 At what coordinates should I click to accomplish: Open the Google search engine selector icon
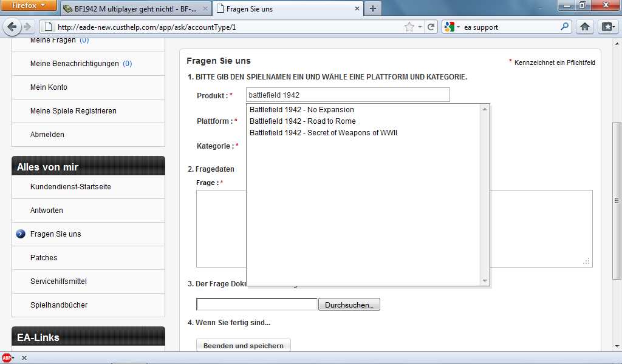(449, 27)
